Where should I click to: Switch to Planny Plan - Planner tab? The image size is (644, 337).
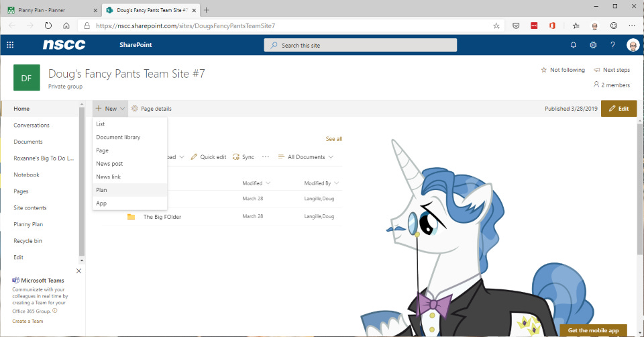[x=52, y=10]
